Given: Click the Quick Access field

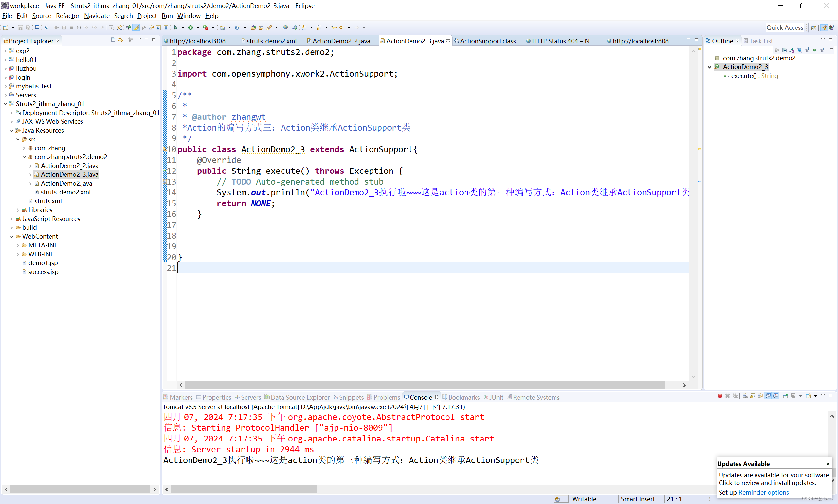Looking at the screenshot, I should click(x=785, y=27).
